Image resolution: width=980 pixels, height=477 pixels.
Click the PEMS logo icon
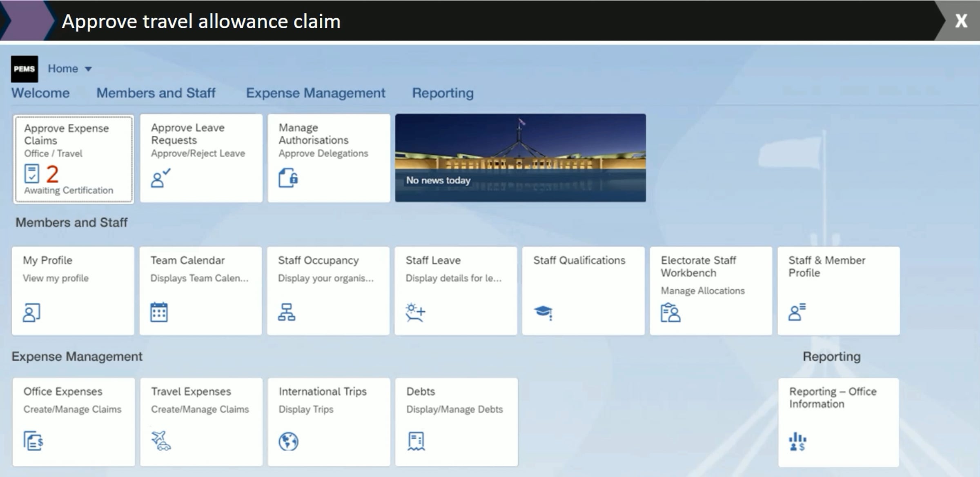tap(24, 69)
